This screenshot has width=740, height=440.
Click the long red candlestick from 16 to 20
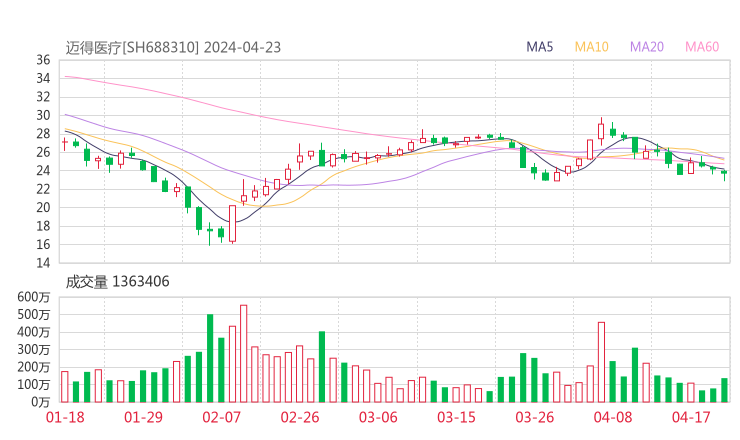[x=232, y=223]
